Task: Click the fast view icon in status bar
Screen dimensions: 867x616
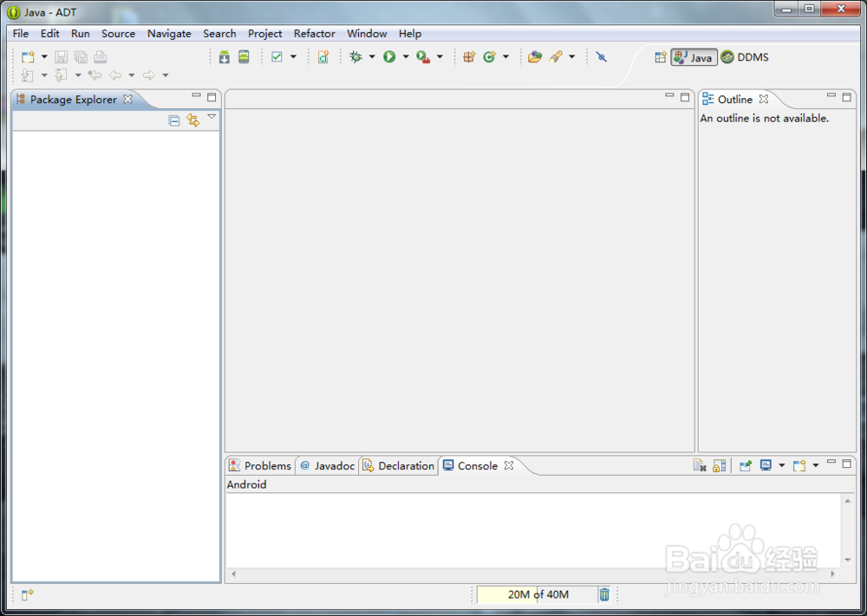Action: coord(27,594)
